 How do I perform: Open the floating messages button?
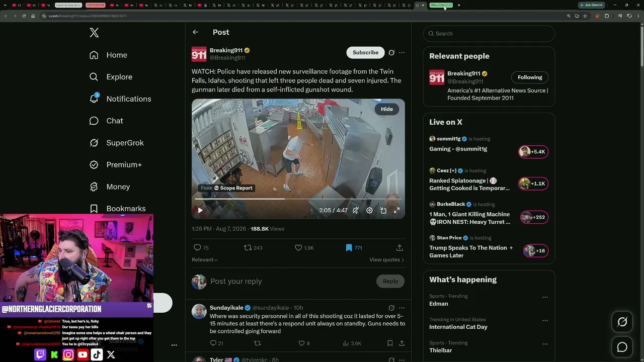622,347
